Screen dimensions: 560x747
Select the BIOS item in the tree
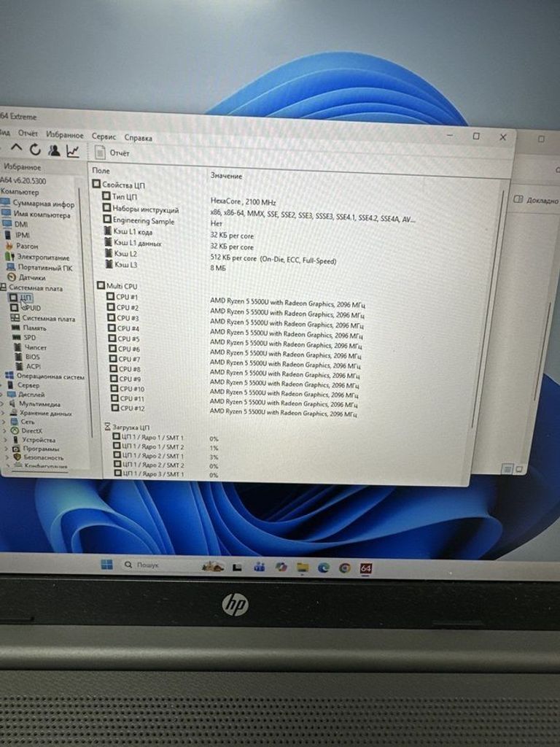click(x=33, y=357)
